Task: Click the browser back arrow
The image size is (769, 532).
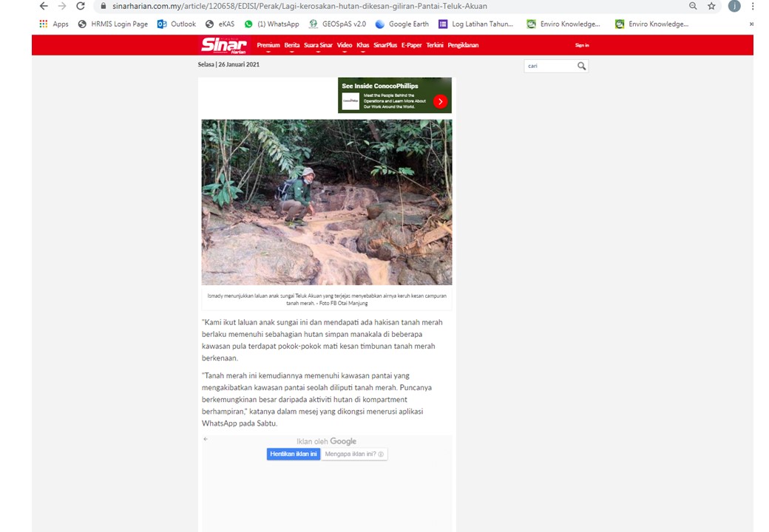Action: coord(44,7)
